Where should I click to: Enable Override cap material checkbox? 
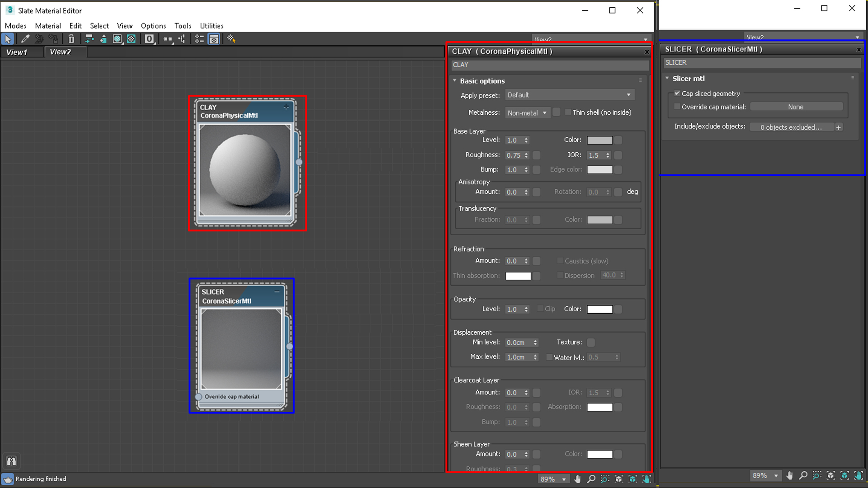677,107
